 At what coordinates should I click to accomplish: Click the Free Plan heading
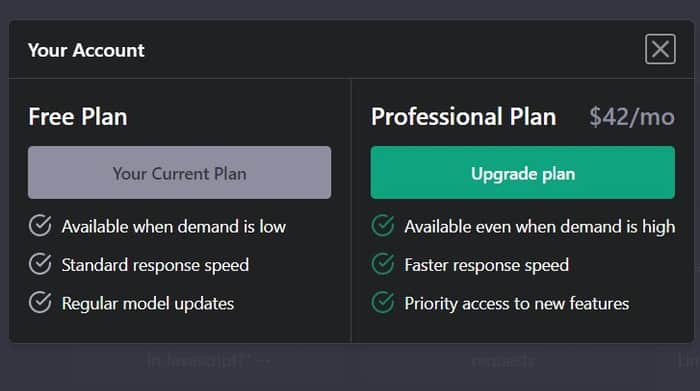(78, 117)
